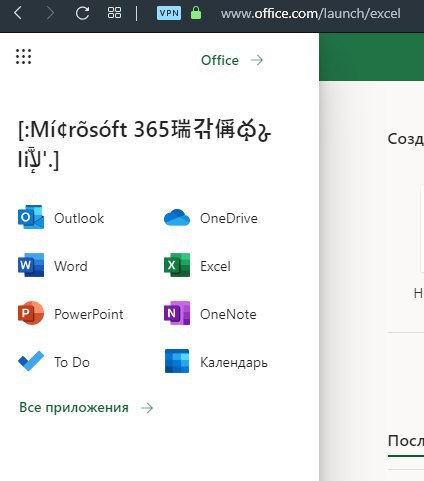Open the Календарь calendar icon

coord(177,361)
